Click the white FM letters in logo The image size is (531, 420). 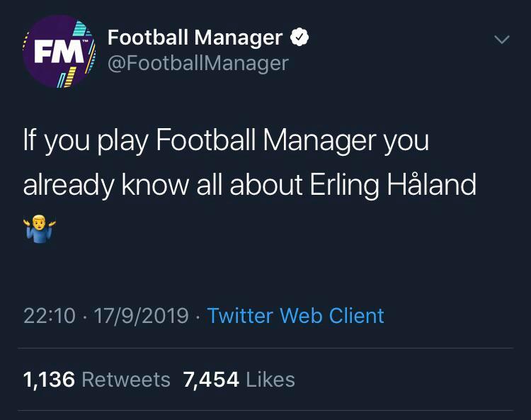(x=59, y=52)
